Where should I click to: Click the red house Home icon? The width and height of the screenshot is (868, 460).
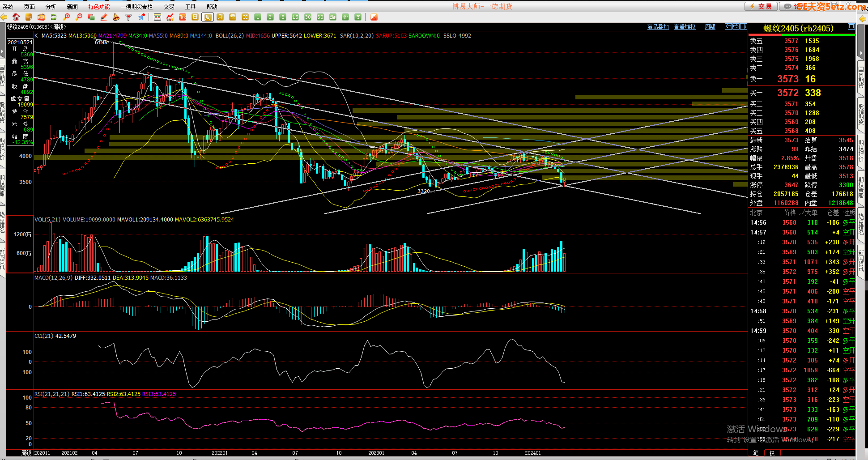click(16, 17)
